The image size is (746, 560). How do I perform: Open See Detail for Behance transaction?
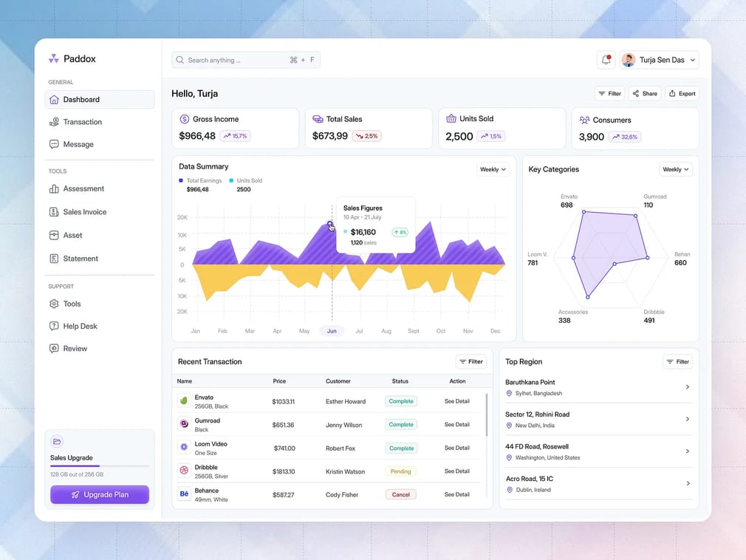coord(456,494)
